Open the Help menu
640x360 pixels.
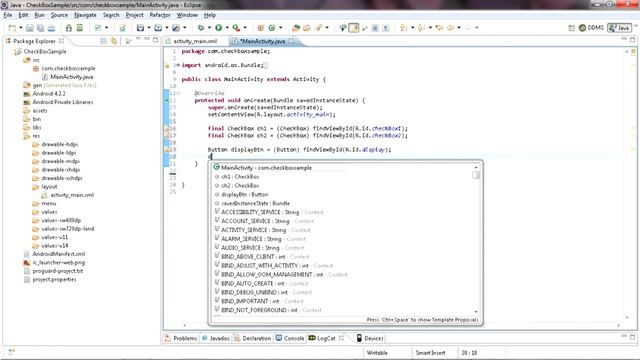[209, 15]
